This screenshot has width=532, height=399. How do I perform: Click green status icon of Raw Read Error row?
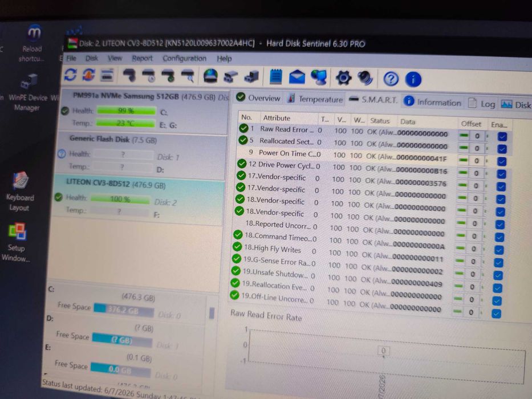click(x=243, y=128)
